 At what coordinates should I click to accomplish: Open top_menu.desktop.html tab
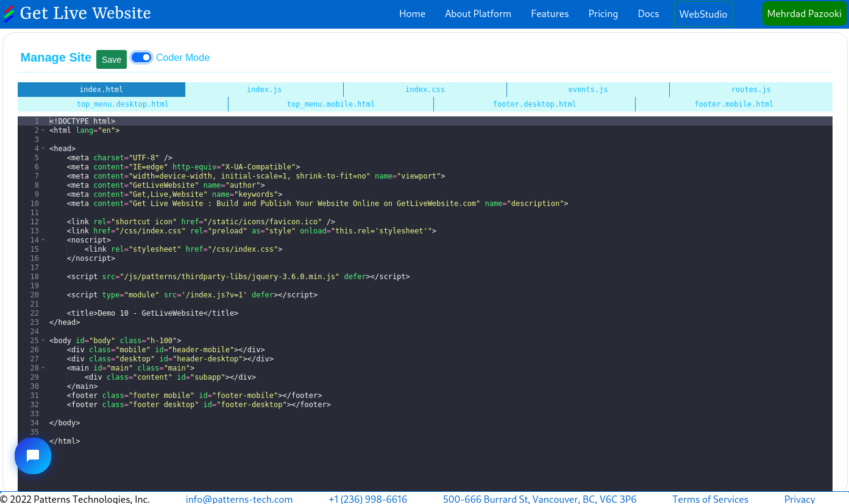point(123,104)
